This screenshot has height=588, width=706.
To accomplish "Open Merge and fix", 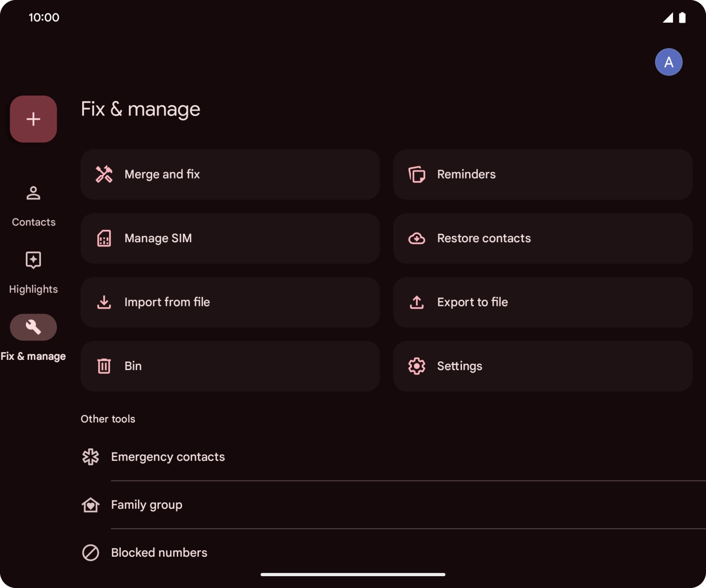I will (230, 174).
